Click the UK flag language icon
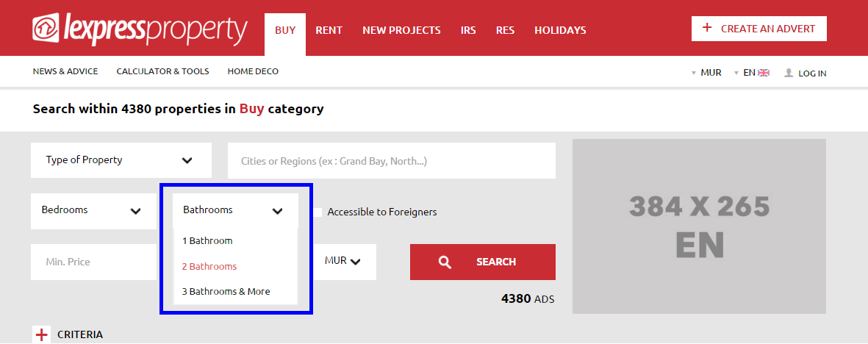 click(764, 73)
